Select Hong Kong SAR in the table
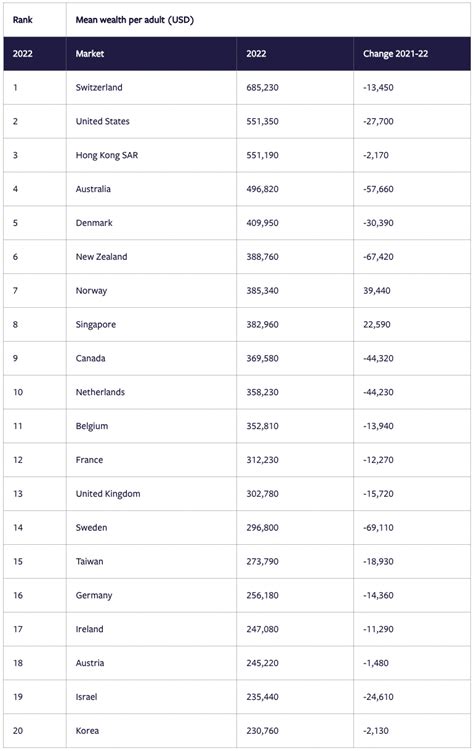Image resolution: width=474 pixels, height=751 pixels. tap(107, 155)
